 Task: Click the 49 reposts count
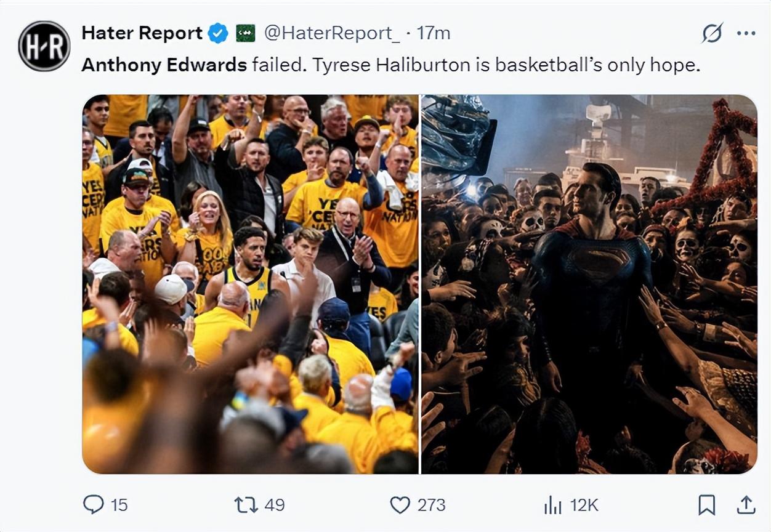(x=274, y=505)
